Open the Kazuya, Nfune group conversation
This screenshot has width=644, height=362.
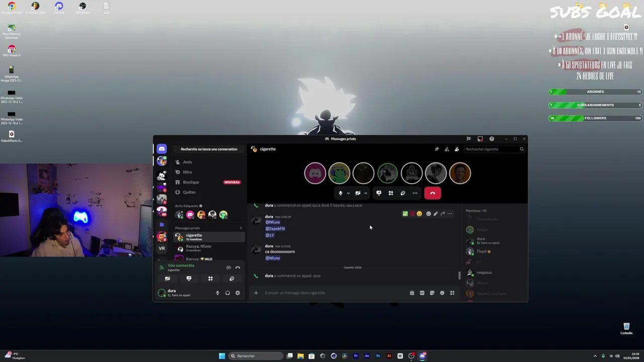click(x=208, y=248)
